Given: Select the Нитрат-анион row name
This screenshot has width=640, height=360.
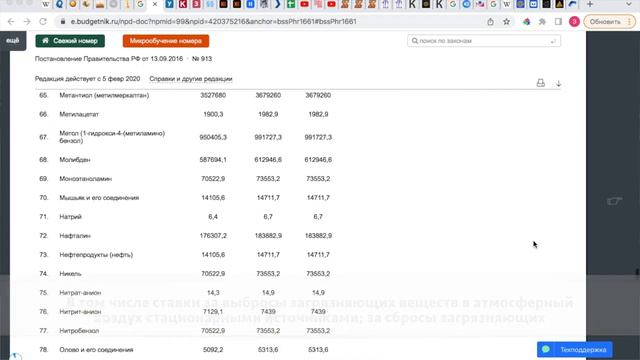Looking at the screenshot, I should (x=80, y=293).
